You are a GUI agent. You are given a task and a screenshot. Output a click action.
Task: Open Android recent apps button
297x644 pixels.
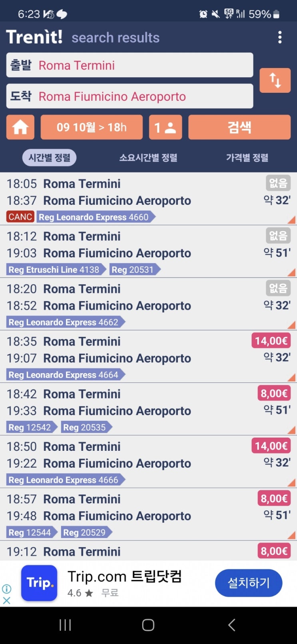pyautogui.click(x=65, y=625)
